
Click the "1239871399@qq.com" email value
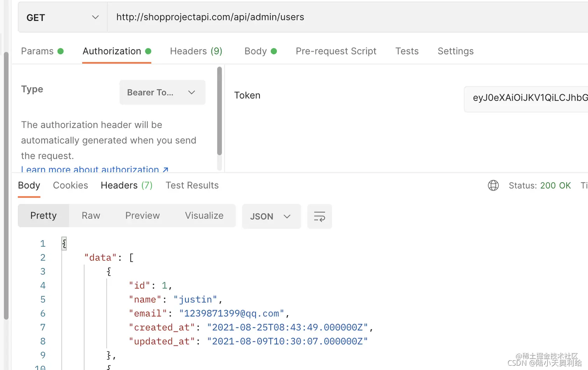point(232,314)
